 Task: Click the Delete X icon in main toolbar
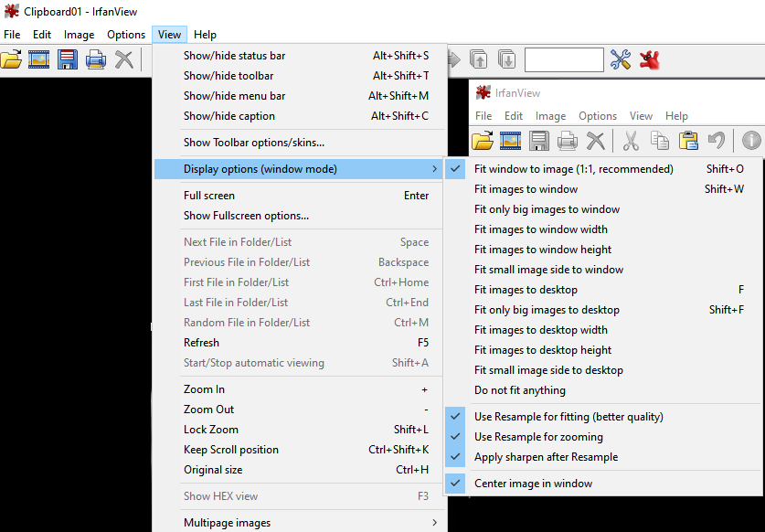click(124, 59)
